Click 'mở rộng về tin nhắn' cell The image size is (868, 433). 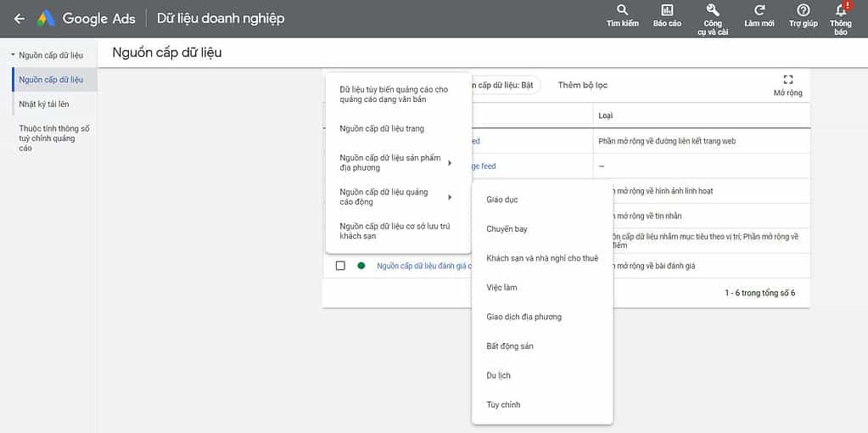click(647, 216)
